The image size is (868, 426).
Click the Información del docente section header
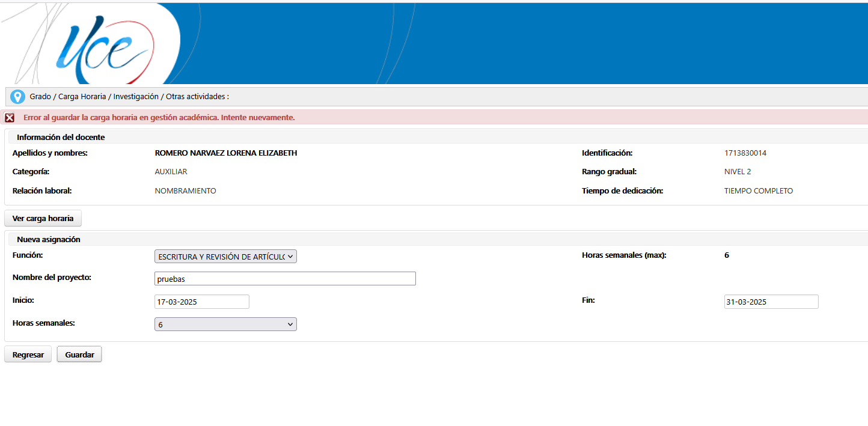(61, 138)
